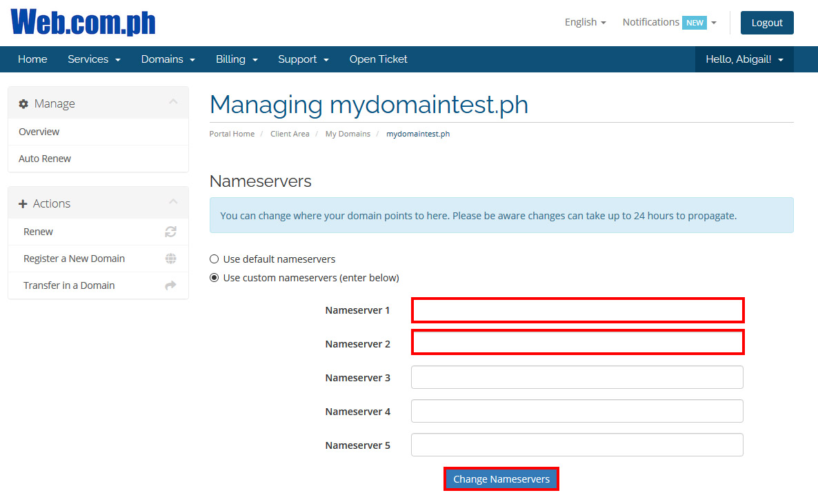
Task: Click the NEW notifications badge
Action: [x=695, y=23]
